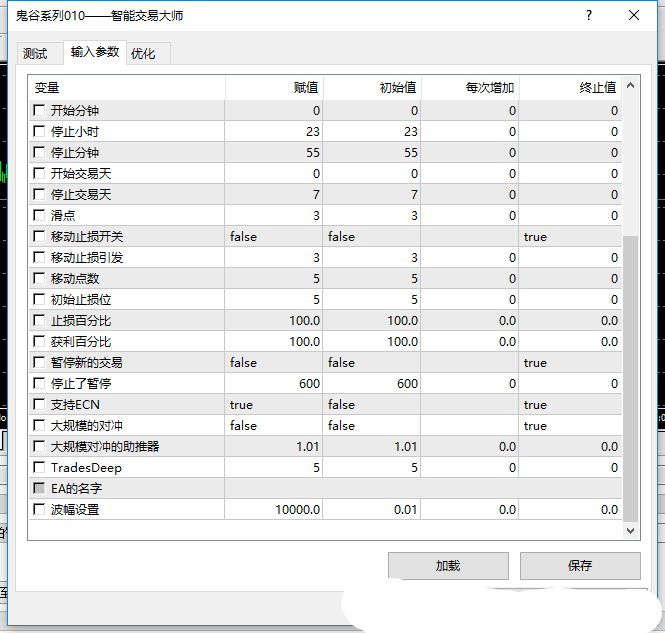Check the 支持ECN row checkbox

(39, 405)
